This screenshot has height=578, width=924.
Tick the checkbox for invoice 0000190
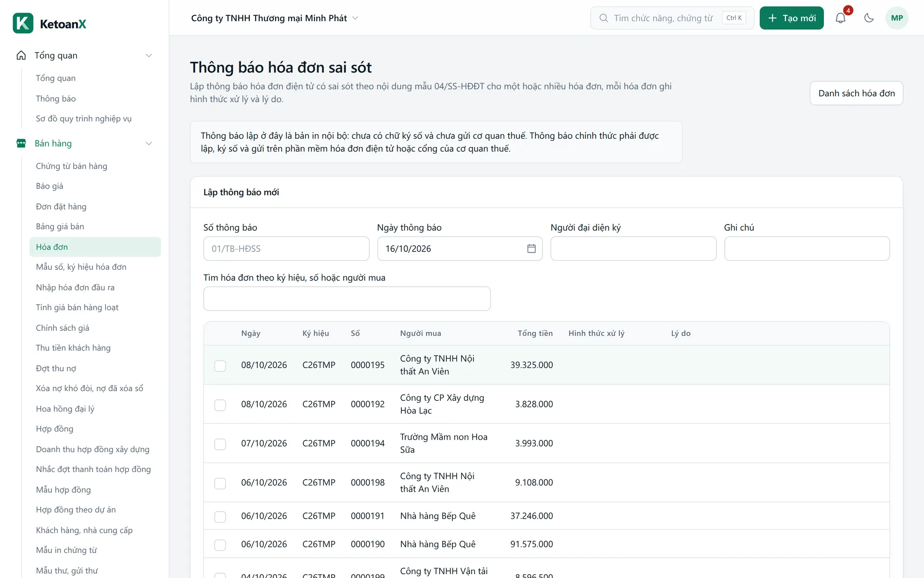pos(220,545)
